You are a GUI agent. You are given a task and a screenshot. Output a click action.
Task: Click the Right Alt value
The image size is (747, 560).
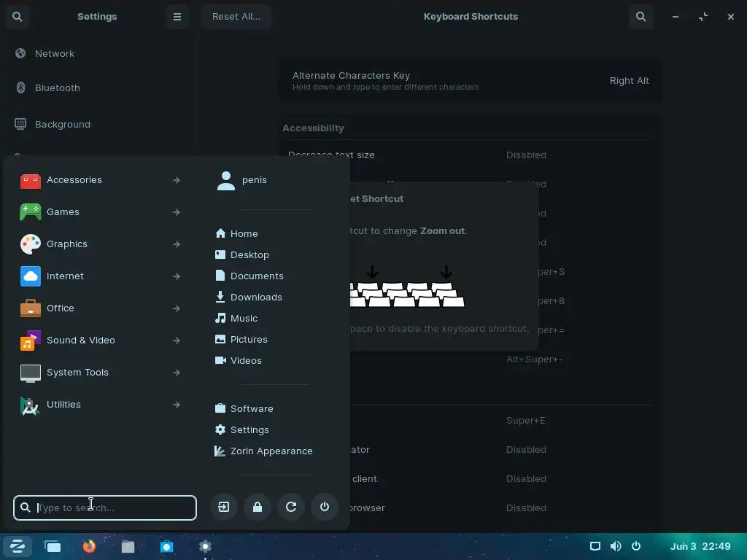[630, 81]
